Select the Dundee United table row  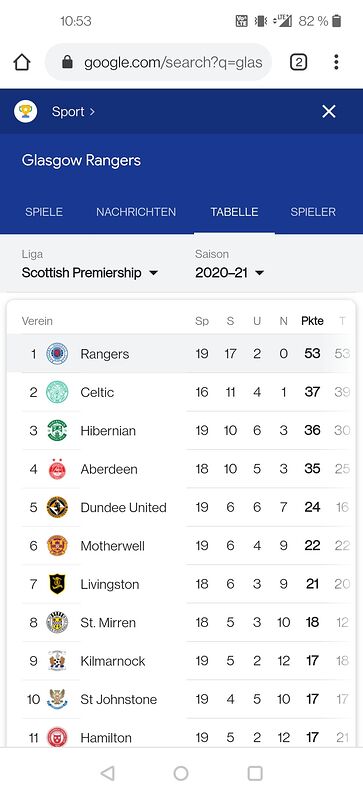tap(181, 507)
